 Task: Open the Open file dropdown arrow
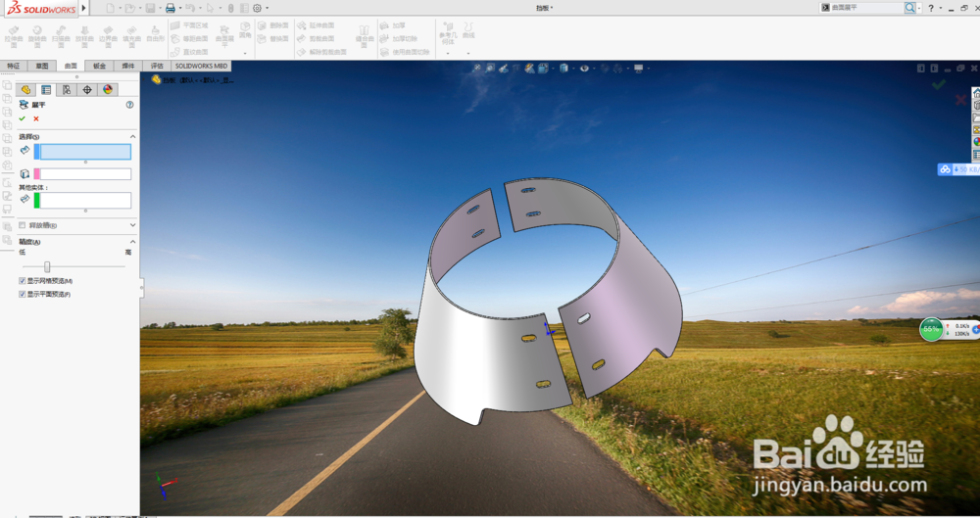coord(139,8)
